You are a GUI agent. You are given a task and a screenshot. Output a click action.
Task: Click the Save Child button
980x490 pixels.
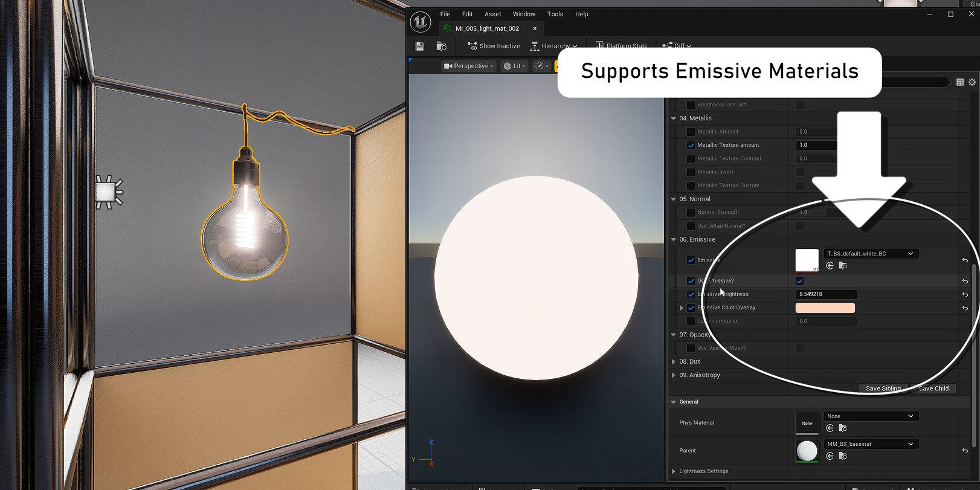coord(933,388)
